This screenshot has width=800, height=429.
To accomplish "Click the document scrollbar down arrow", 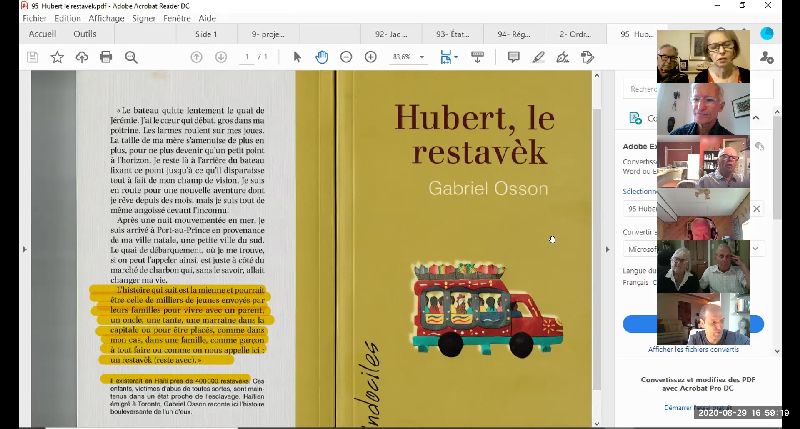I will 596,422.
